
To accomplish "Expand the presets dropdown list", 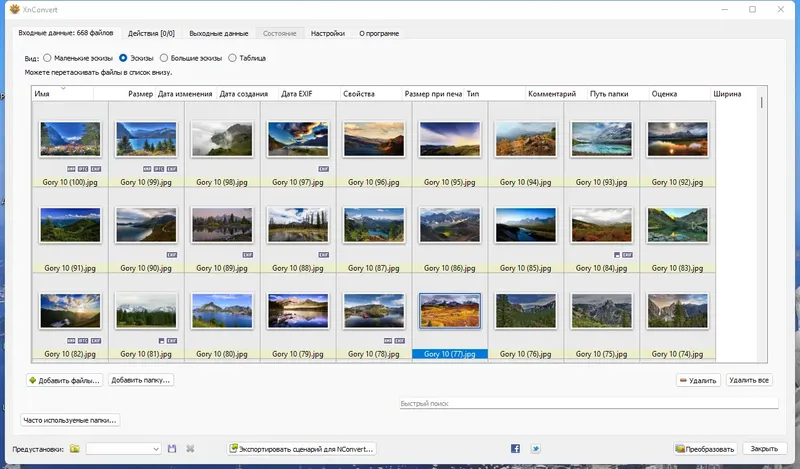I will (155, 449).
